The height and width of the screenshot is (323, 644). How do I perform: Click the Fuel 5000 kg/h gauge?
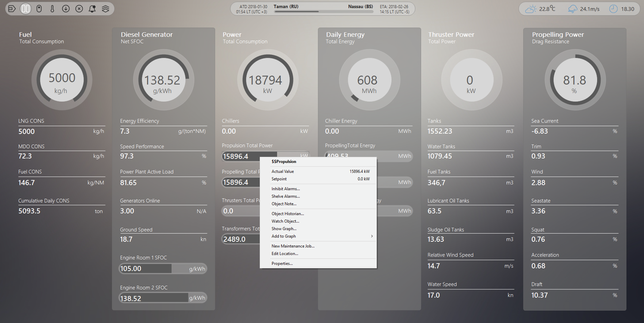[x=62, y=80]
